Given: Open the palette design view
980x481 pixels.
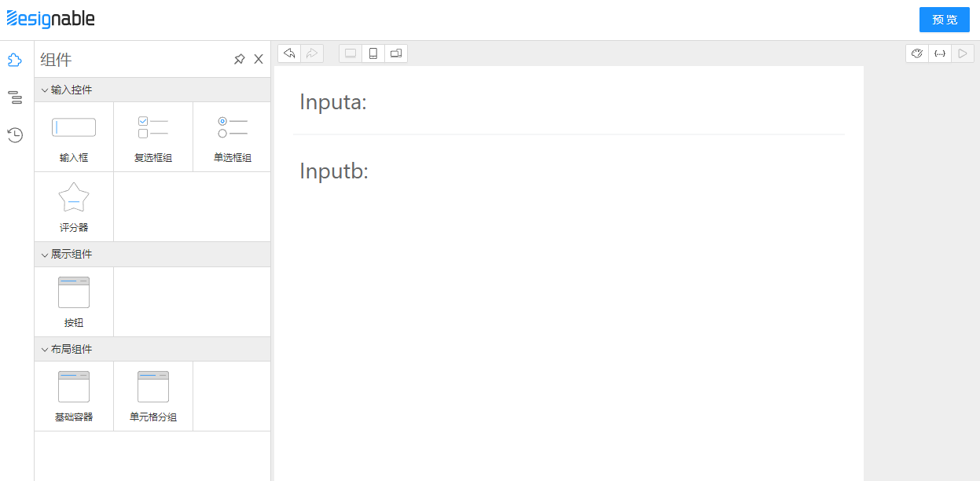Looking at the screenshot, I should (x=917, y=53).
